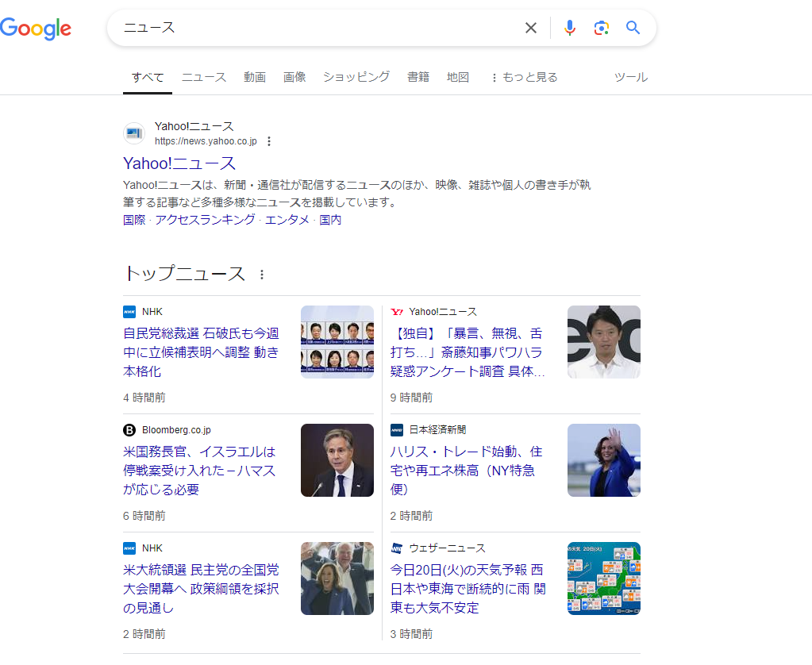812x665 pixels.
Task: Open the Yahoo!ニュース main link
Action: pos(178,163)
